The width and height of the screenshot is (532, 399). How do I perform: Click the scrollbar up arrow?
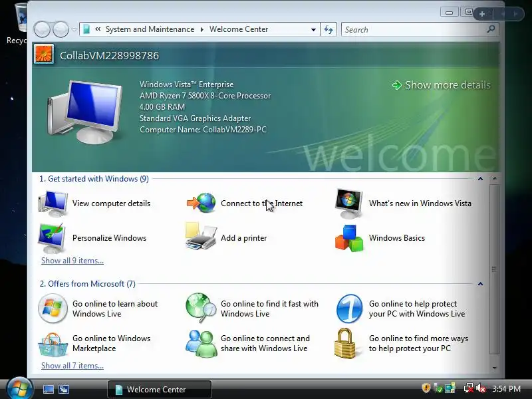[494, 178]
